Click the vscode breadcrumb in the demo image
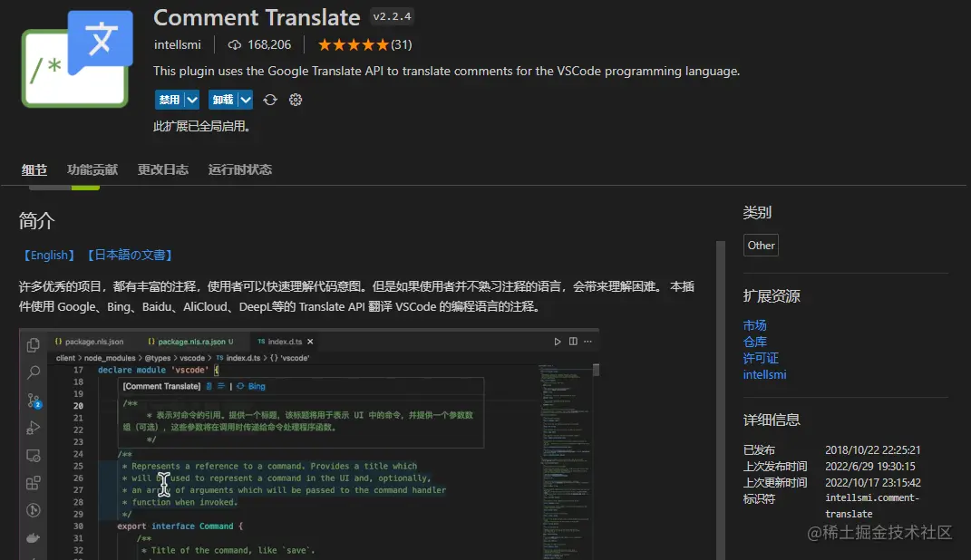Viewport: 971px width, 560px height. (x=192, y=358)
